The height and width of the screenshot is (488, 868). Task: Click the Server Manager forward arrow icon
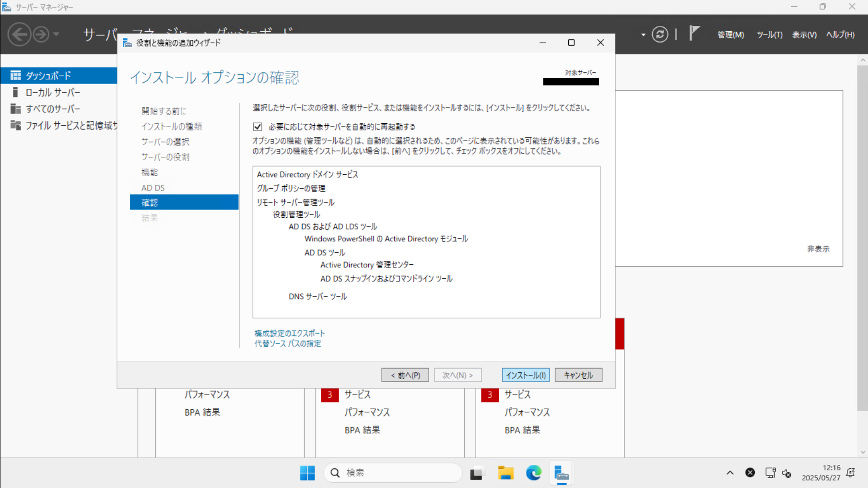click(x=41, y=34)
